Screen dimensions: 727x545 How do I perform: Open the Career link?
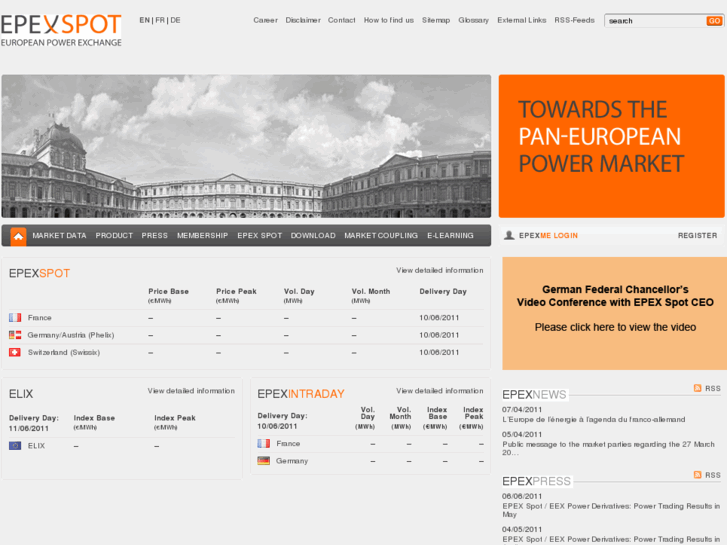[265, 20]
